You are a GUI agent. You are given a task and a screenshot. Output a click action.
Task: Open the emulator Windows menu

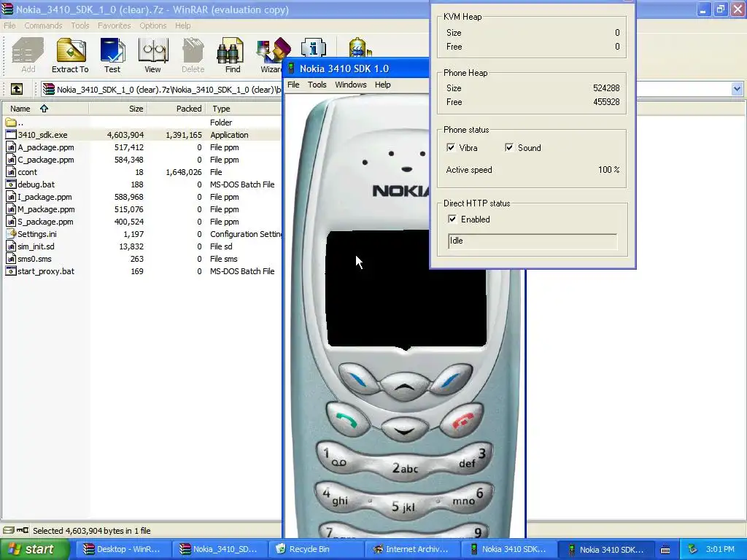point(351,85)
